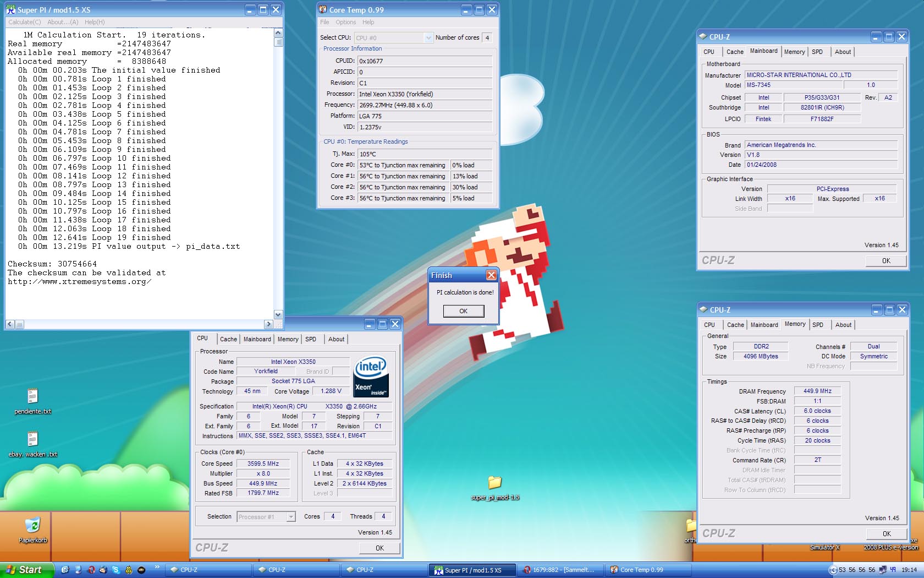
Task: Click Super PI horizontal scrollbar right arrow
Action: click(268, 324)
